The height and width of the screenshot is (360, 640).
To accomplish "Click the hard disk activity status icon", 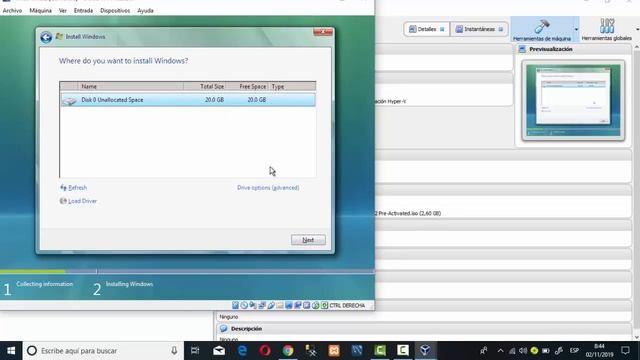I will point(235,305).
